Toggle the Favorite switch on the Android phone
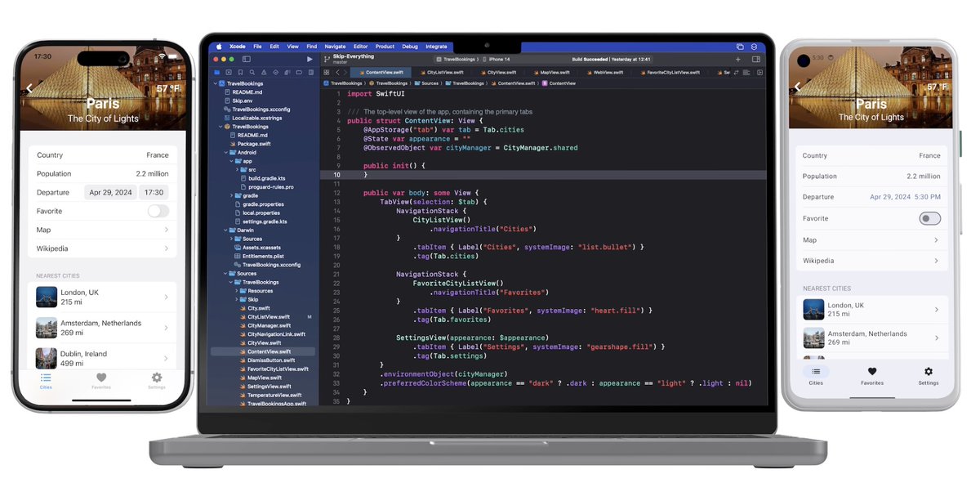 pyautogui.click(x=929, y=217)
